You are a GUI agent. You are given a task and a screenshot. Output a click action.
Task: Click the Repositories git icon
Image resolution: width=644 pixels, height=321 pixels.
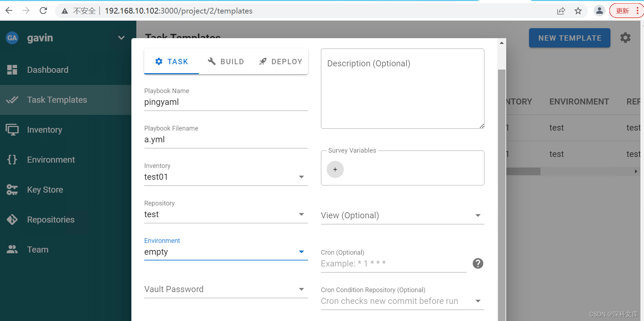point(12,219)
